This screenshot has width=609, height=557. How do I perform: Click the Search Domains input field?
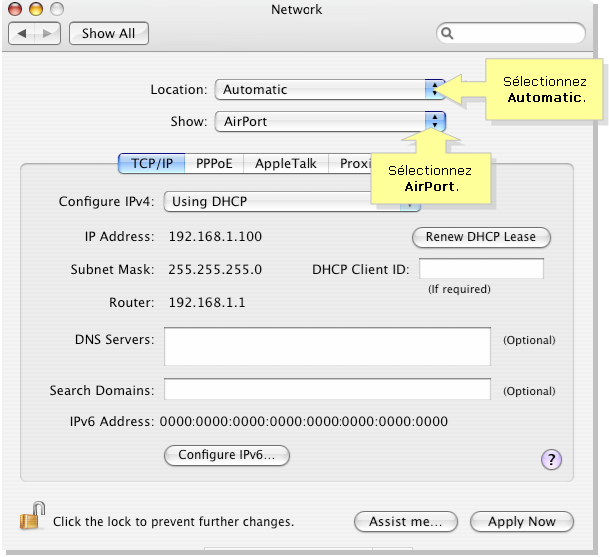pyautogui.click(x=327, y=390)
